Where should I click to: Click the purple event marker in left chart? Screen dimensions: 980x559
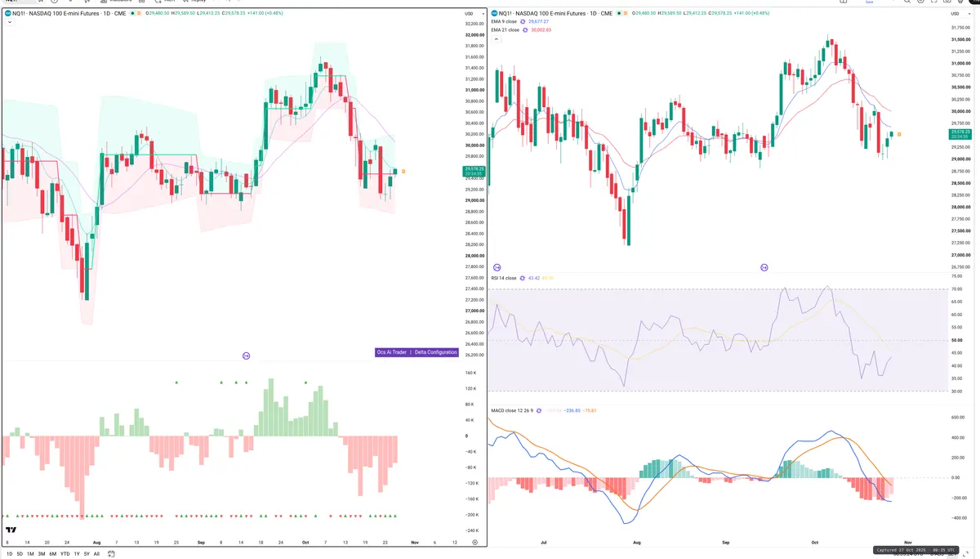246,356
